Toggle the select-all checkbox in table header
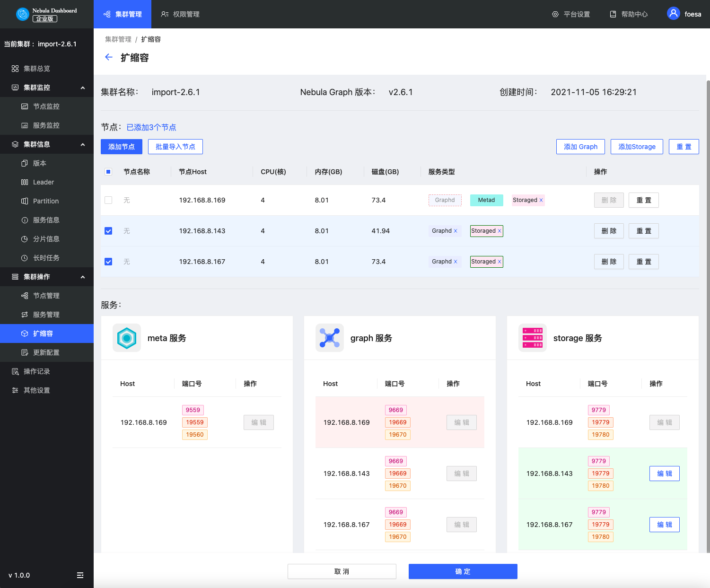 108,172
